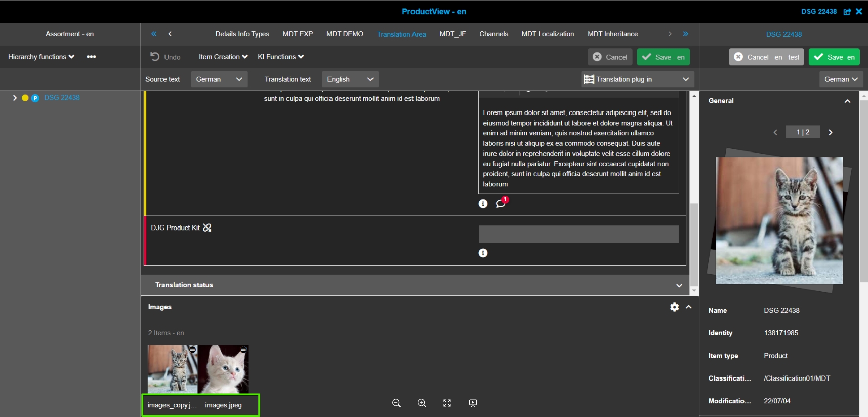
Task: Switch to the MDT Localization tab
Action: pyautogui.click(x=548, y=34)
